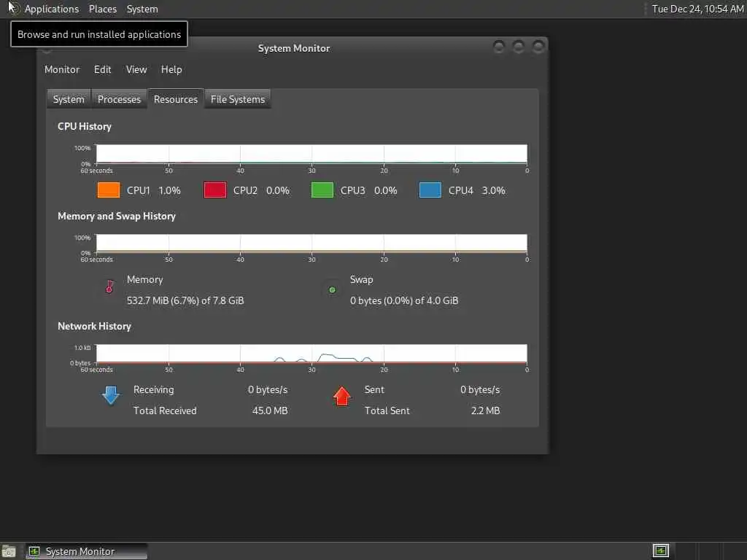Open the Applications menu in top panel

[52, 9]
